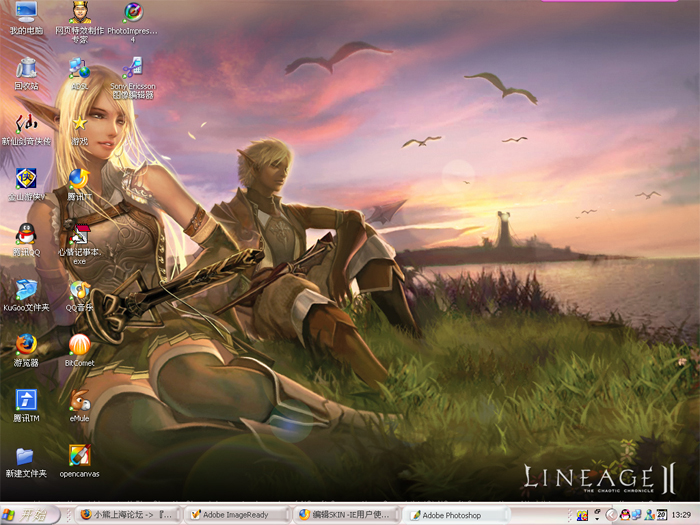This screenshot has width=700, height=525.
Task: Click the network computers tray icon
Action: pos(636,515)
